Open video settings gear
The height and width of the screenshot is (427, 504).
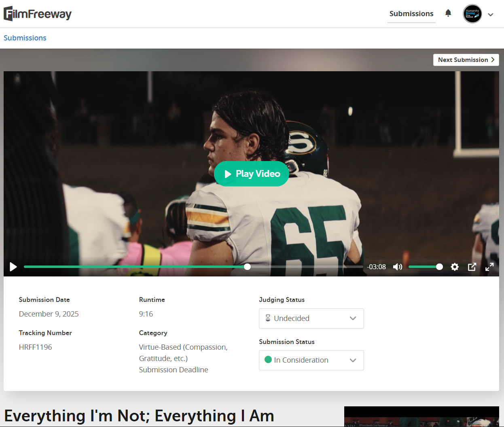[x=455, y=267]
